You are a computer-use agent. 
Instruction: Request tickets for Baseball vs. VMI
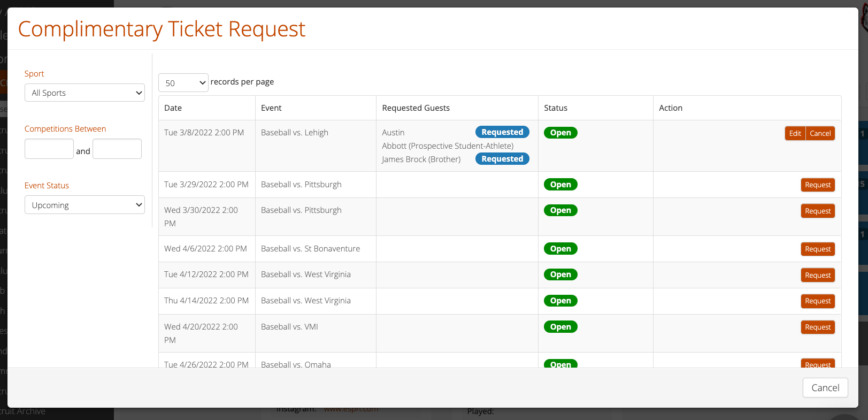(818, 327)
